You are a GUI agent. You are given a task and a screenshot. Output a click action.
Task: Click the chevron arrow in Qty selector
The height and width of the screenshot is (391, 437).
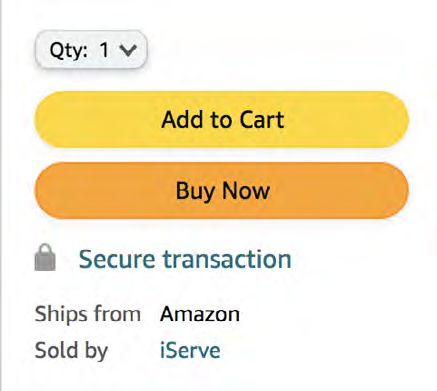point(128,50)
